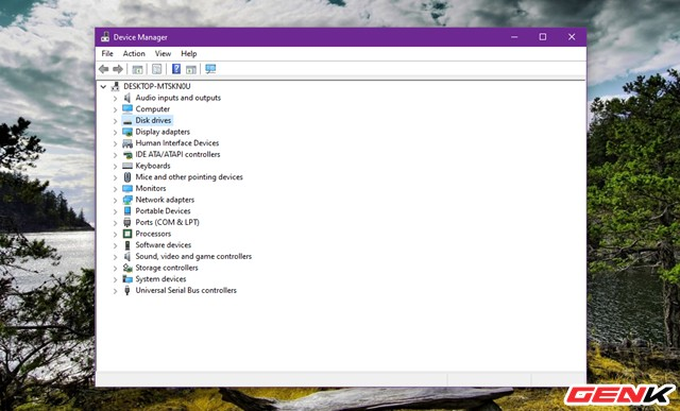Screen dimensions: 680x411
Task: Open the File menu
Action: 107,54
